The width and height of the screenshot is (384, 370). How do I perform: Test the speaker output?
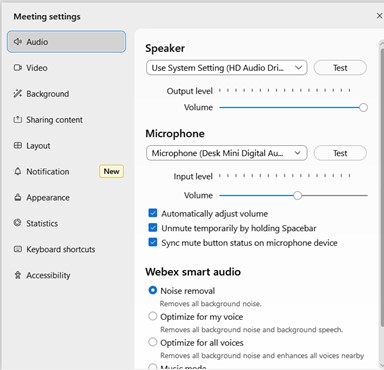click(x=340, y=68)
